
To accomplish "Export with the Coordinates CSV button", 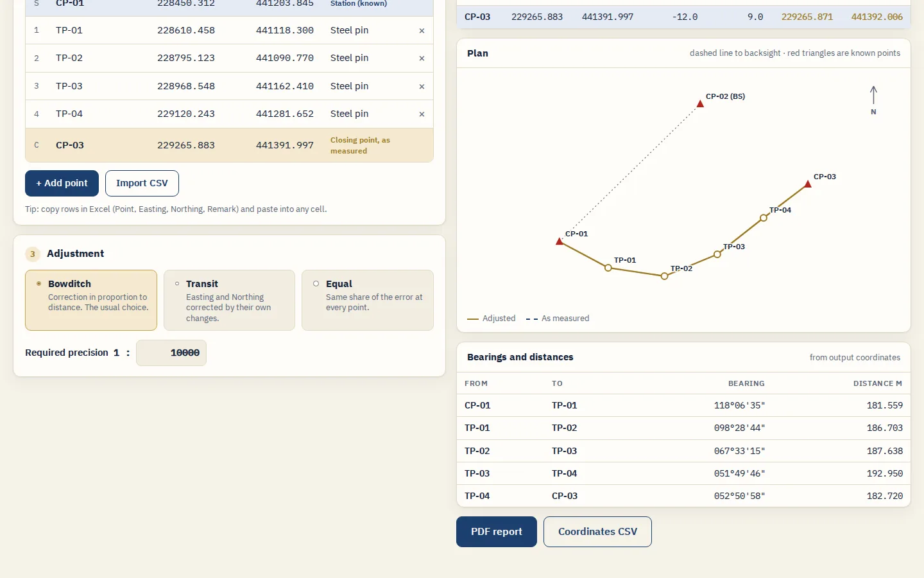I will [597, 532].
